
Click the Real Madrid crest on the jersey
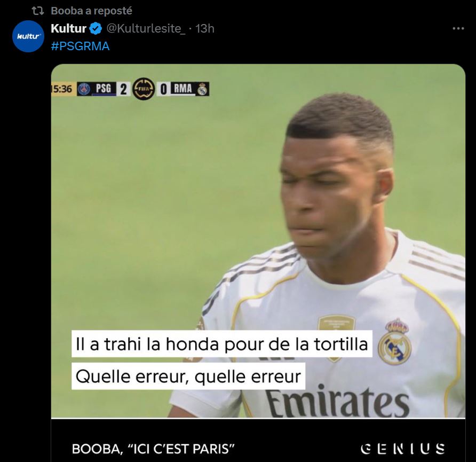tap(395, 342)
